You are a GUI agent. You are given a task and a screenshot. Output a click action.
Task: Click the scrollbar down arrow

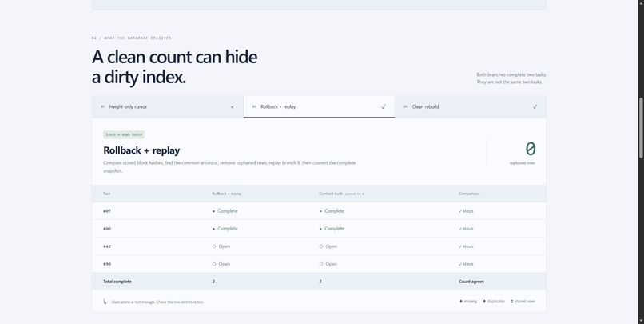tap(641, 321)
